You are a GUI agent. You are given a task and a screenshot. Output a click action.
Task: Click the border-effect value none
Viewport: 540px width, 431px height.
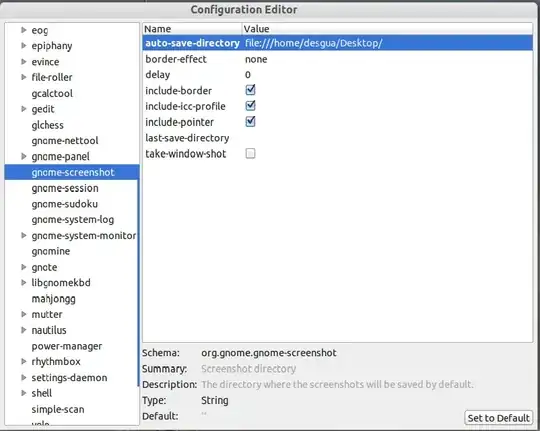pos(256,59)
